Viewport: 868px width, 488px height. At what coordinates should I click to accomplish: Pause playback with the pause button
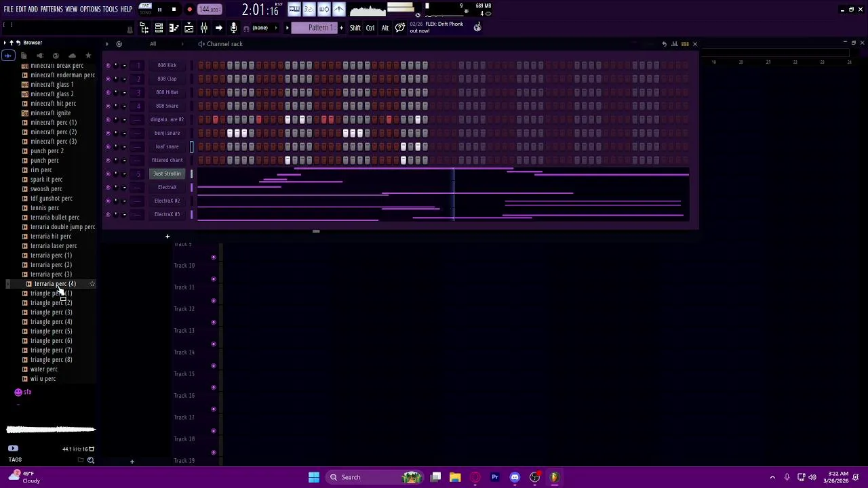pos(159,9)
